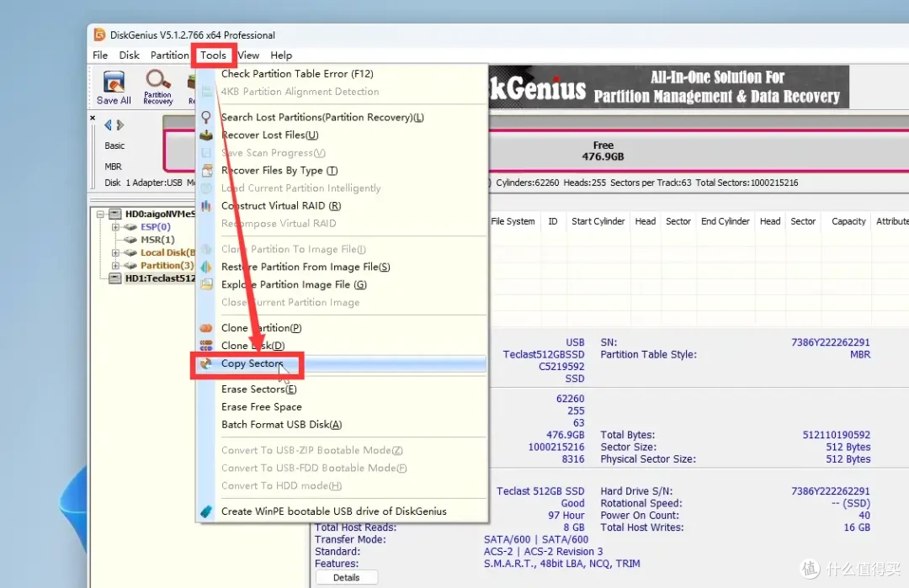Click the Partition Recovery toolbar icon

point(157,87)
